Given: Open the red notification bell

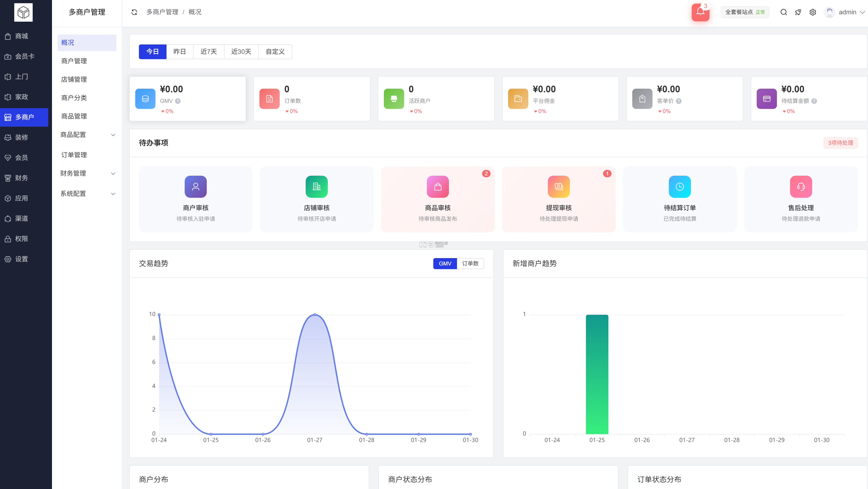Looking at the screenshot, I should click(x=700, y=12).
